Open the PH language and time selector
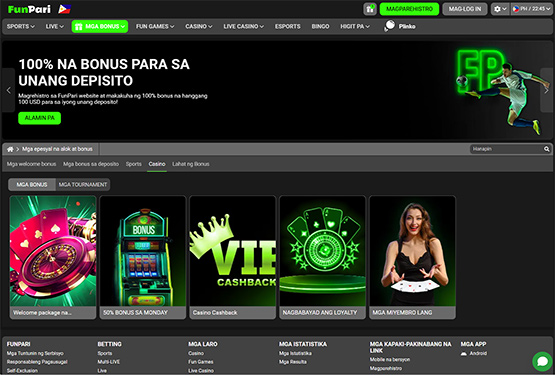Screen dimensions: 555x375 (x=532, y=9)
